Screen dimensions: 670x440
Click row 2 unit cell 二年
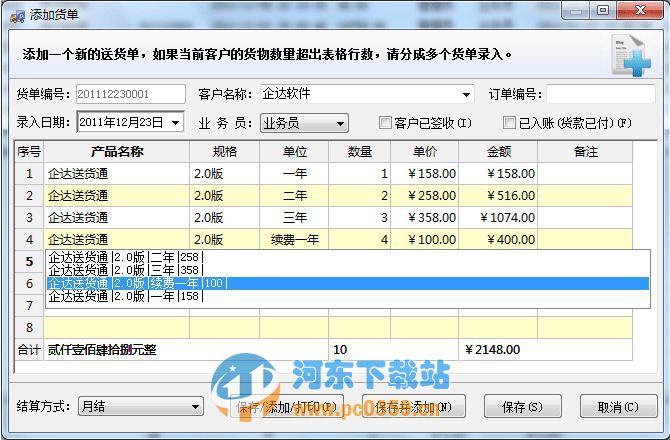[x=294, y=196]
